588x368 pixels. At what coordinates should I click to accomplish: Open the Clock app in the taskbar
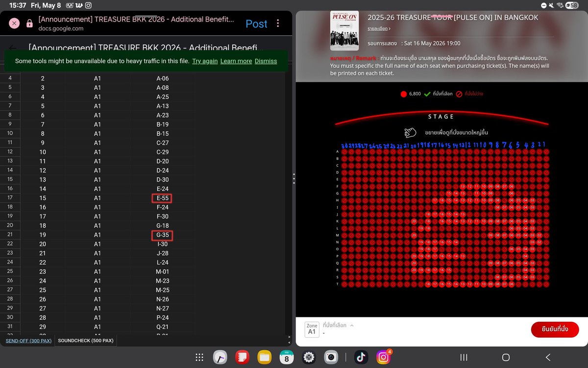tap(220, 358)
